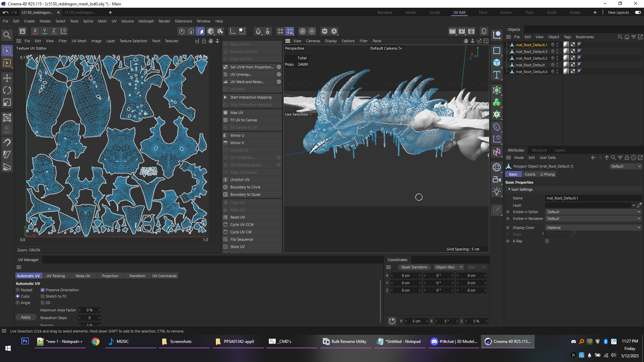Click the Text spline tool icon
644x362 pixels.
coord(497,75)
